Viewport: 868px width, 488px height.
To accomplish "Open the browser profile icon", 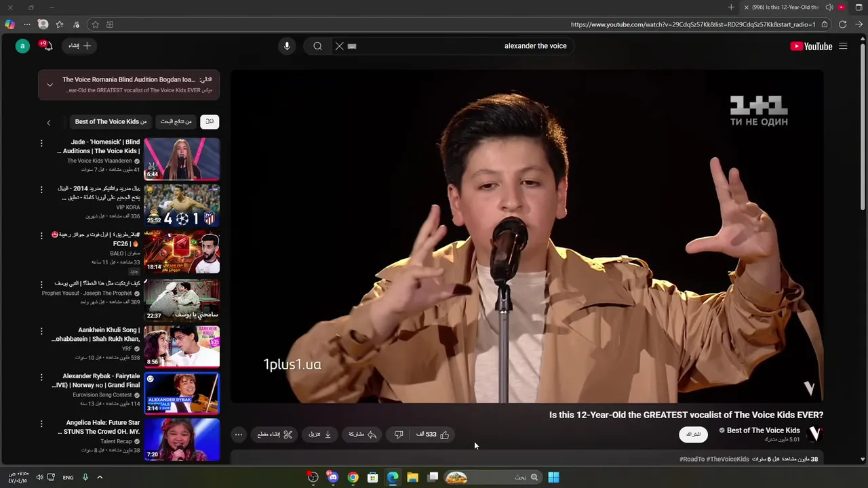I will click(43, 24).
